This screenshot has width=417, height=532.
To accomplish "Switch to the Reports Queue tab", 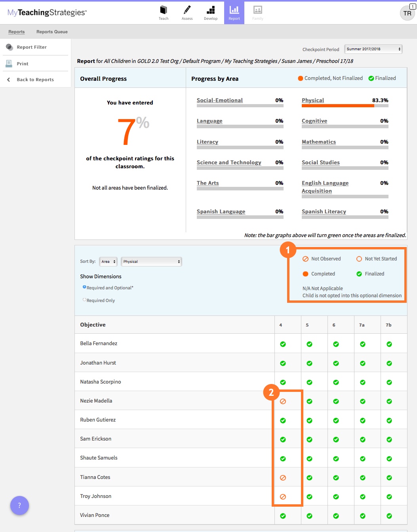I will pos(51,32).
